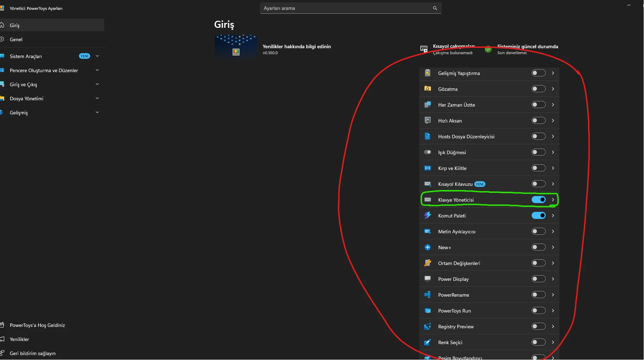
Task: Expand the Dosya Yönetimi group
Action: tap(97, 98)
